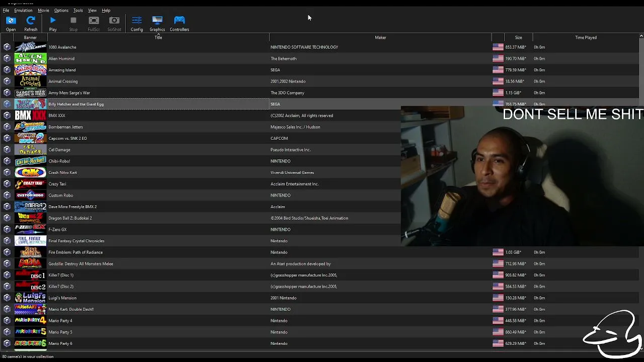Click the USA flag icon for Mario Party 4
Screen dimensions: 644x362
498,321
